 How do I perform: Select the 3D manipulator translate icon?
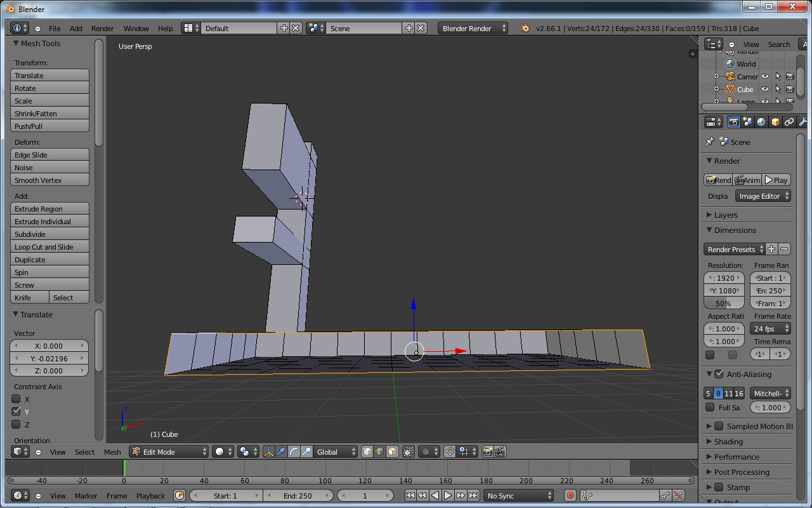coord(281,451)
